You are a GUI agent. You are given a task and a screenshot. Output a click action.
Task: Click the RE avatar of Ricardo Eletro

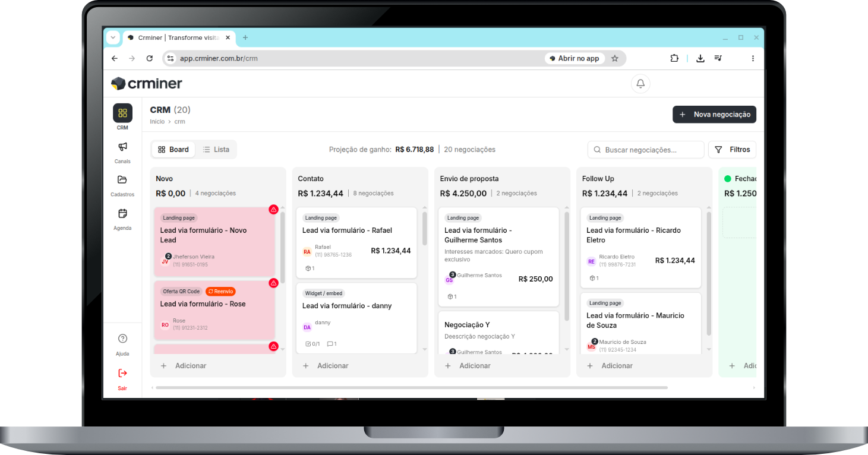point(591,261)
